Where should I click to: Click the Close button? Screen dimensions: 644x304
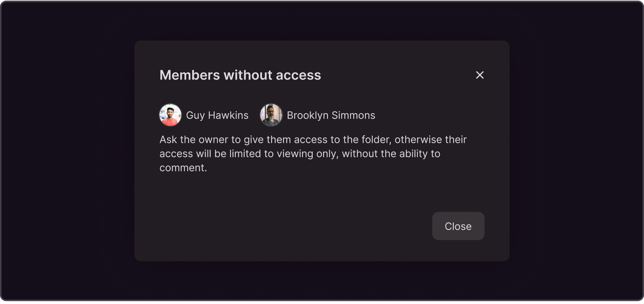[x=458, y=226]
